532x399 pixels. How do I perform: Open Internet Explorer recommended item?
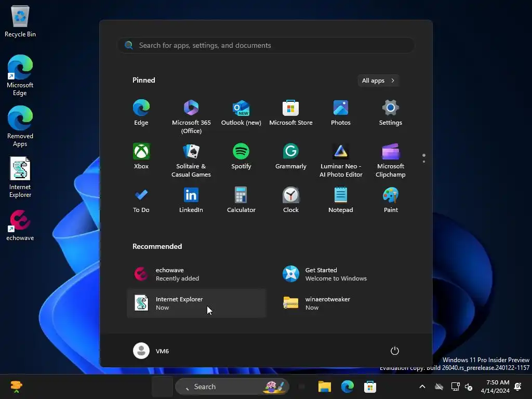tap(196, 303)
